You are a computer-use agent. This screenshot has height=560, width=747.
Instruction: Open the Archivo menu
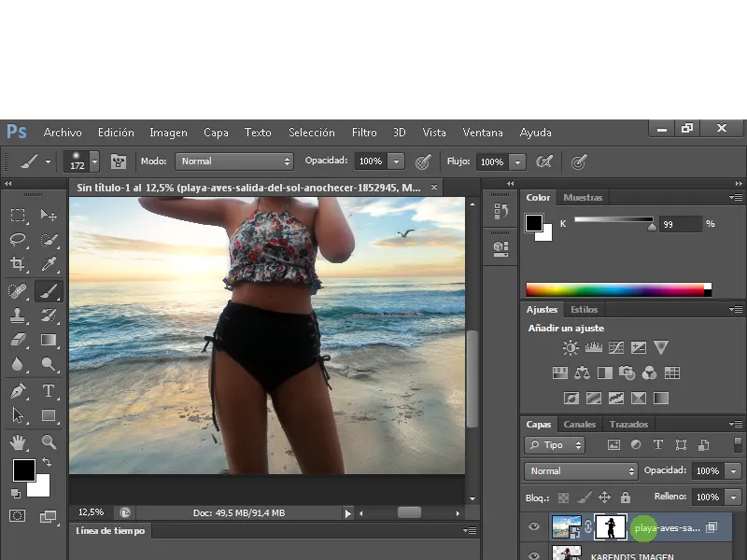tap(63, 133)
